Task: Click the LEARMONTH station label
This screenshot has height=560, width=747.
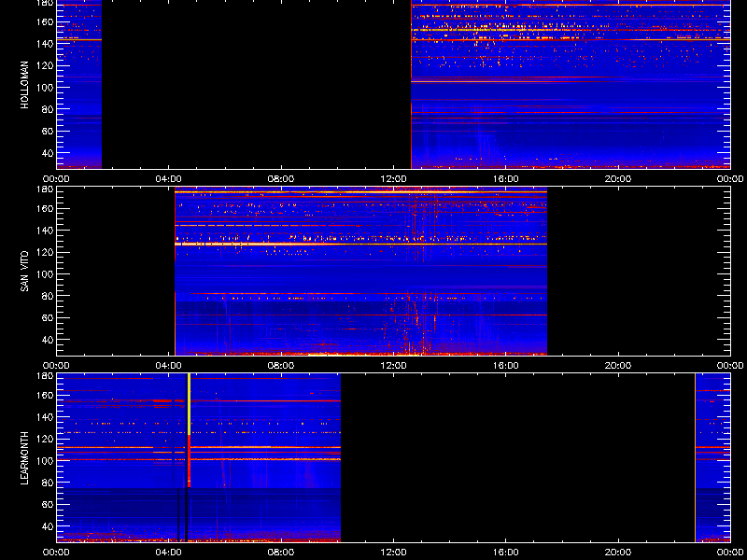Action: pos(25,458)
